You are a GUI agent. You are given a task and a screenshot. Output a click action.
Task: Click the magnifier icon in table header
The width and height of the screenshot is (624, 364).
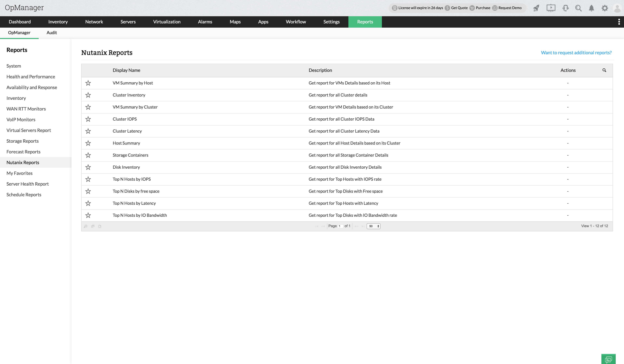pos(604,70)
